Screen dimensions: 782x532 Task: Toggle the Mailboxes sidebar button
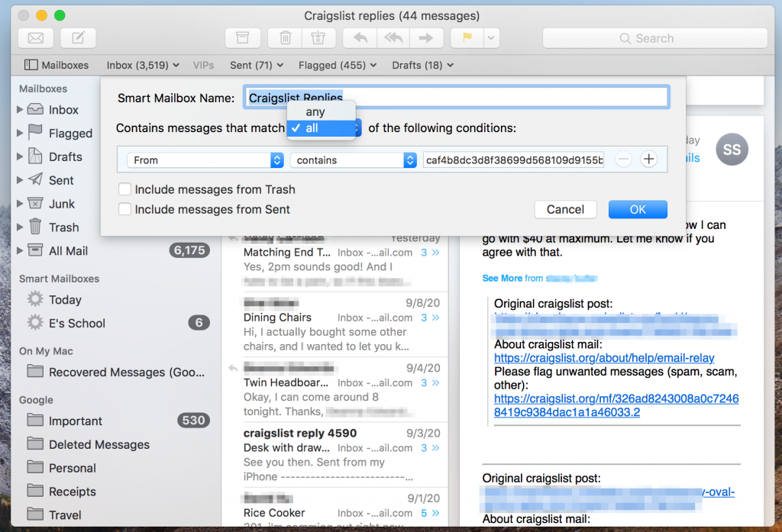[57, 66]
